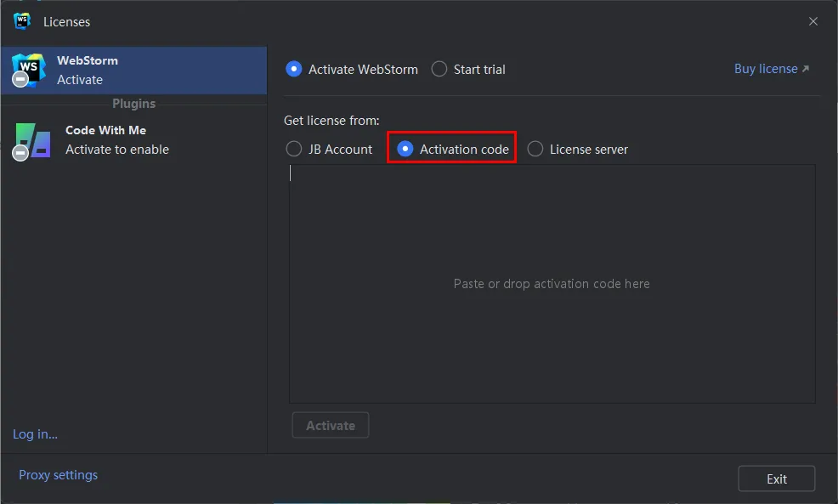Screen dimensions: 838x504
Task: Click the WebStorm logo in title bar
Action: coord(22,21)
